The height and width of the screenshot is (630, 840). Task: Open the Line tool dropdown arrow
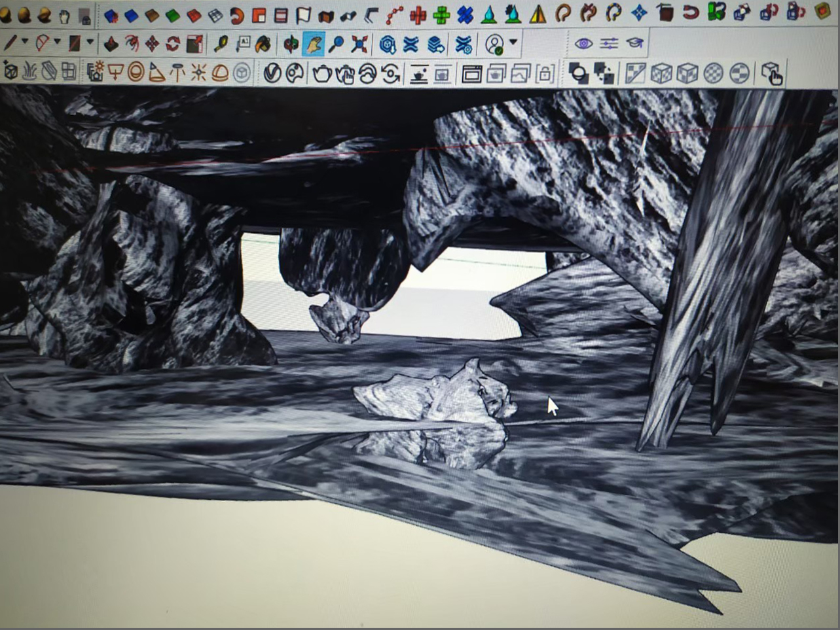coord(25,42)
